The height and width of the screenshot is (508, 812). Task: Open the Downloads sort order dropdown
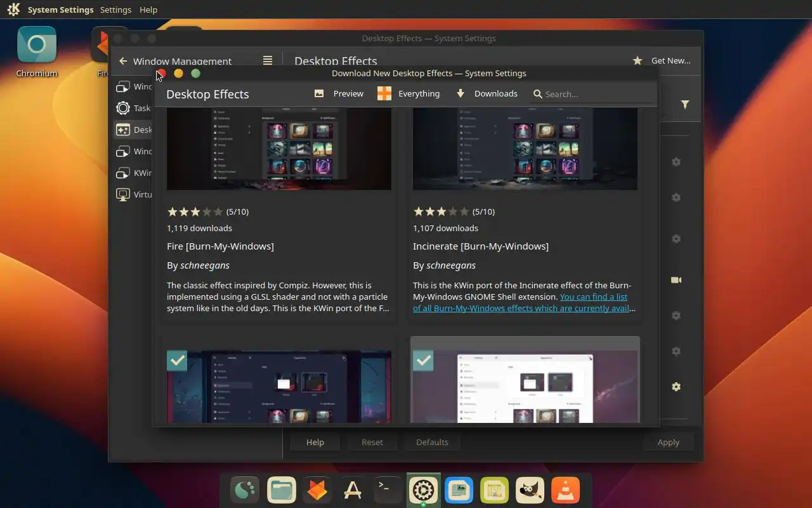pos(487,93)
